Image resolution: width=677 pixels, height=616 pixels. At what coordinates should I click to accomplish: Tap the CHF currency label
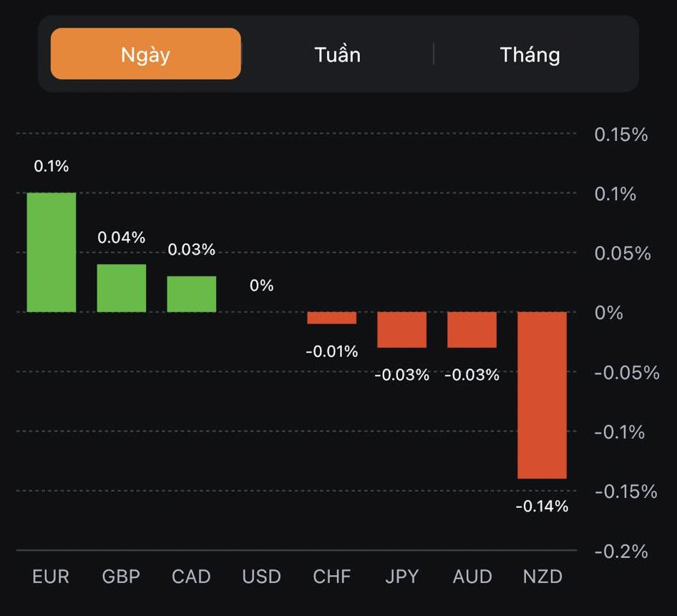click(x=331, y=577)
